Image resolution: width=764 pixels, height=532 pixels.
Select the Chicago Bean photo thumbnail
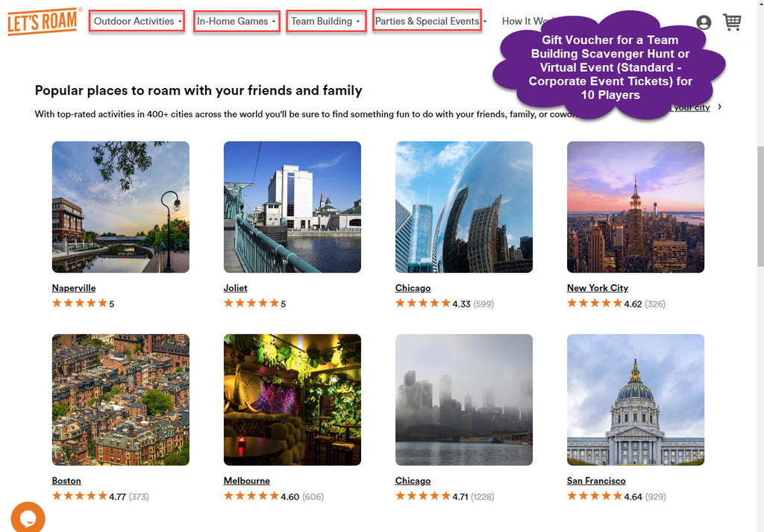464,207
